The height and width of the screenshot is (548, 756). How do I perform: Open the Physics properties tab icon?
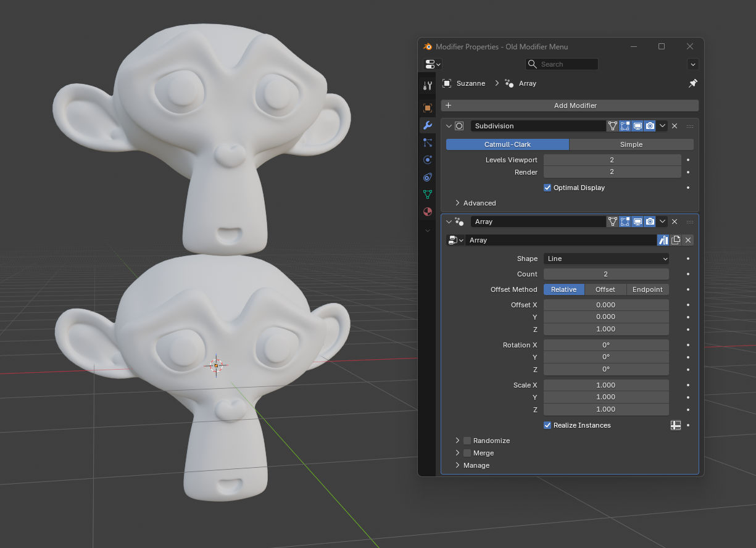tap(428, 160)
